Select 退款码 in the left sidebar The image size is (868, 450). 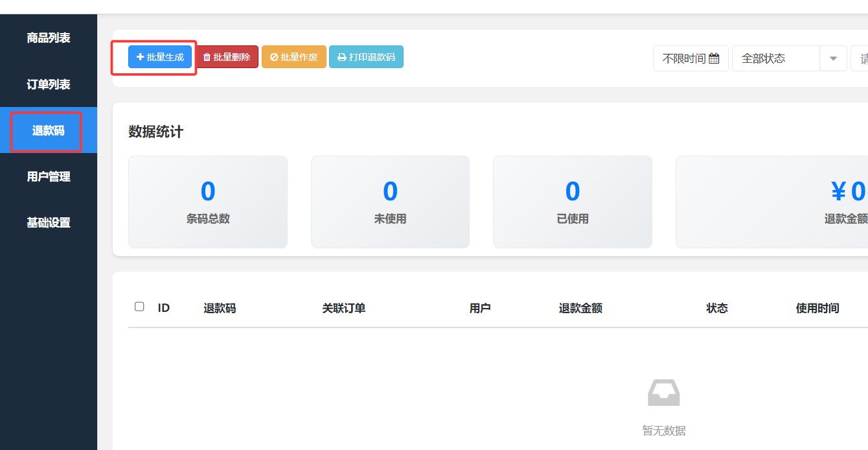click(49, 130)
